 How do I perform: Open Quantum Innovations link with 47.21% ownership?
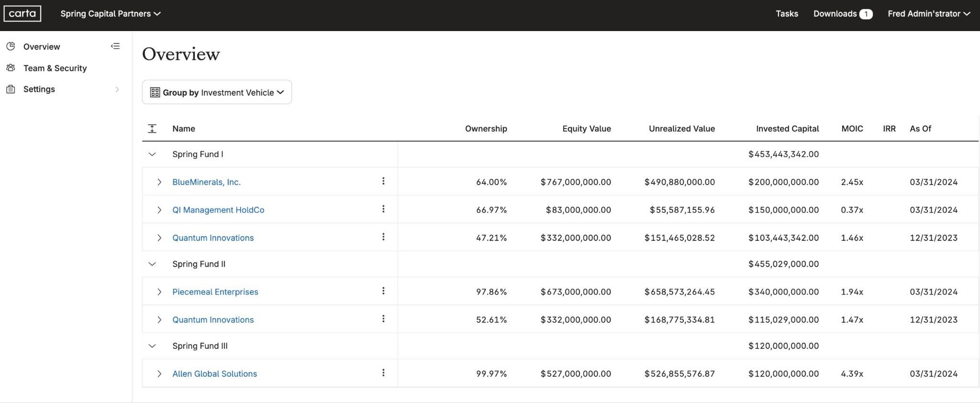(213, 238)
